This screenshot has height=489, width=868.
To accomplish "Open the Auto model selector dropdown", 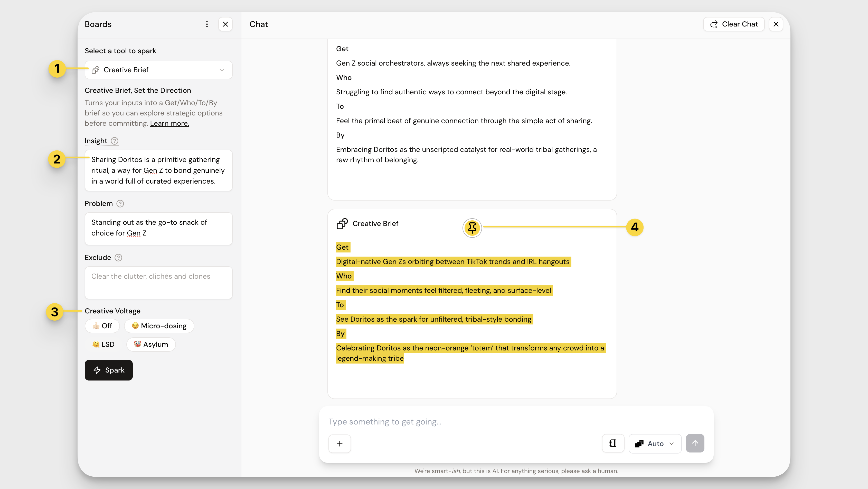I will 655,443.
